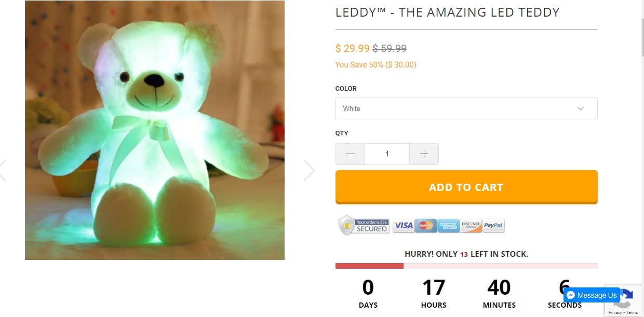Screen dimensions: 644x317
Task: Click the reCAPTCHA Terms link
Action: pyautogui.click(x=632, y=312)
